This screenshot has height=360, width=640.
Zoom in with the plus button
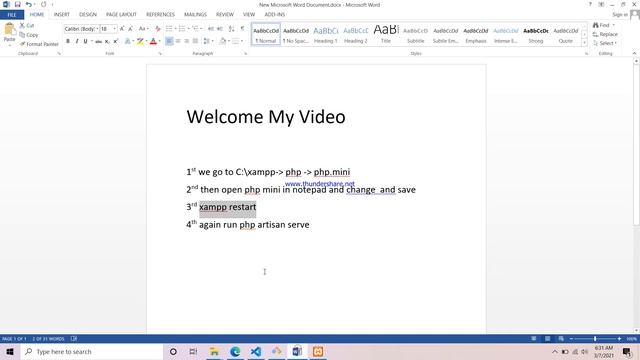619,339
